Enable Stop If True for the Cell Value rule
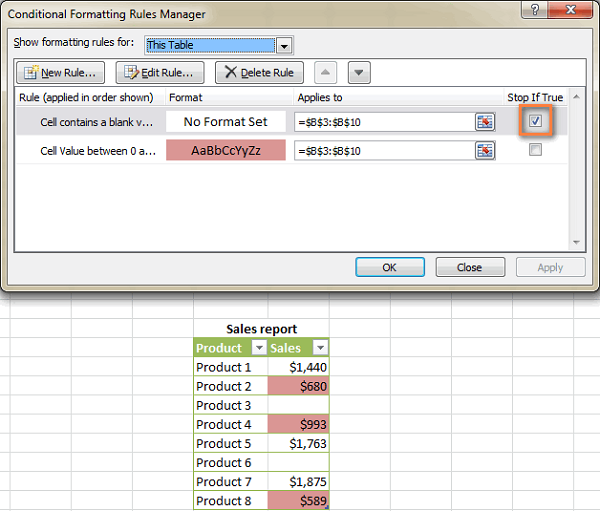This screenshot has width=600, height=511. pos(535,150)
